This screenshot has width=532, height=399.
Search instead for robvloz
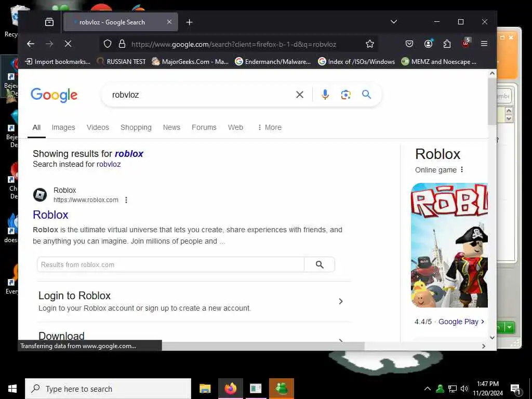(x=109, y=164)
